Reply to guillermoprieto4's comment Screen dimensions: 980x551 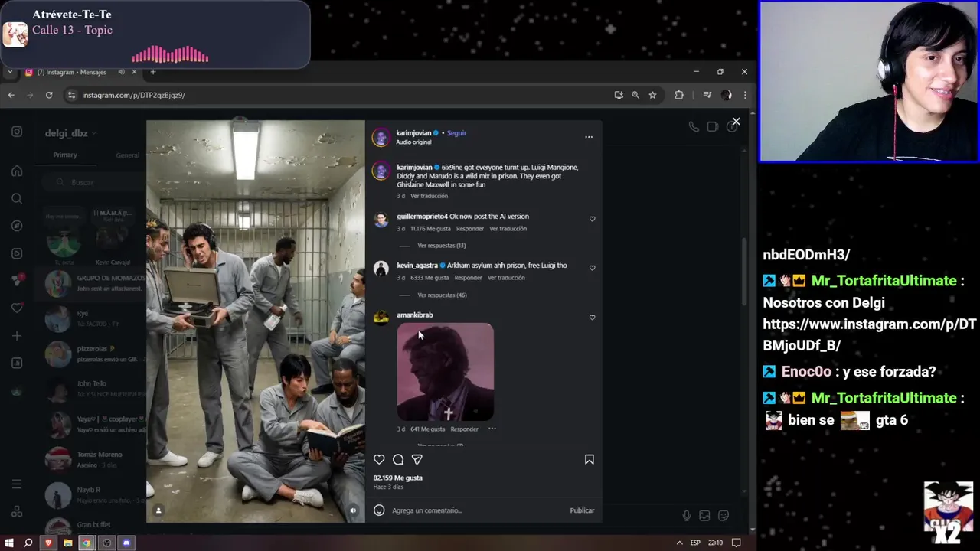point(469,229)
